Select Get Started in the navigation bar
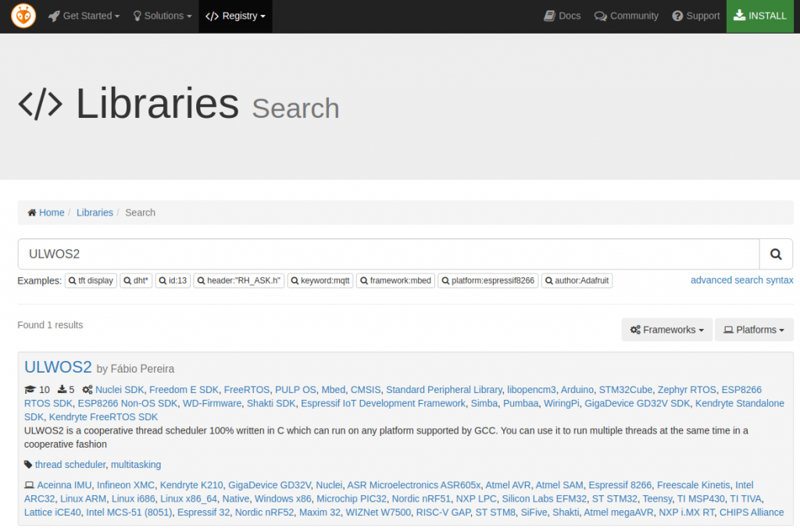 [84, 16]
